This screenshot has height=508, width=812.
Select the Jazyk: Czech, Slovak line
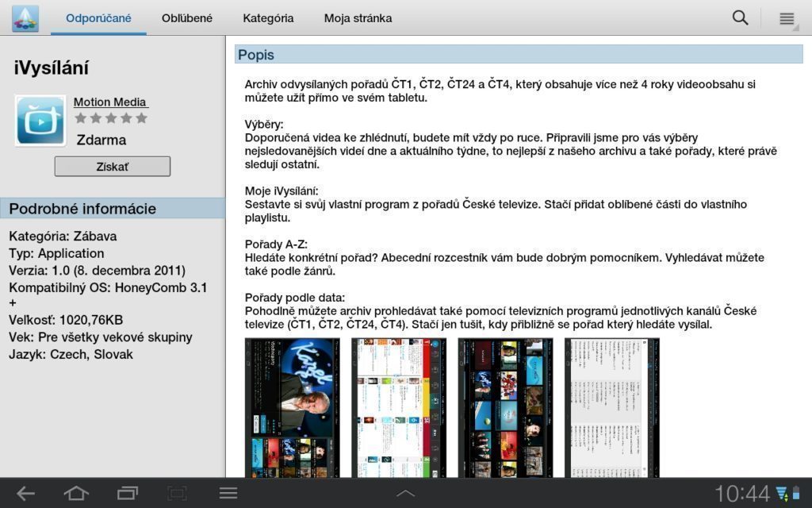(x=71, y=355)
